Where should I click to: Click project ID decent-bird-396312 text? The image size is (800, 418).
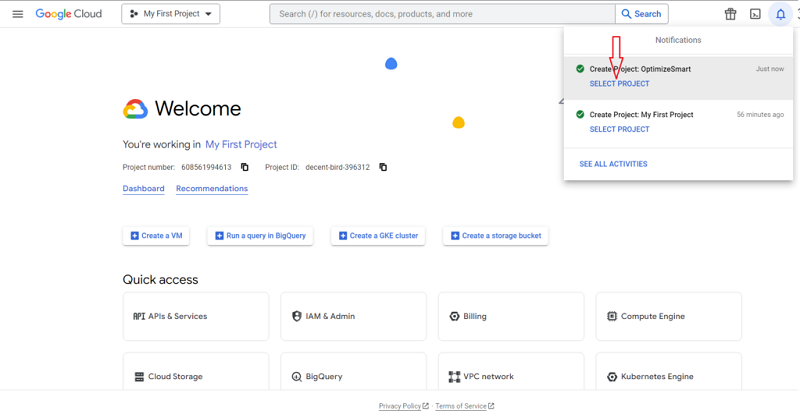tap(337, 167)
